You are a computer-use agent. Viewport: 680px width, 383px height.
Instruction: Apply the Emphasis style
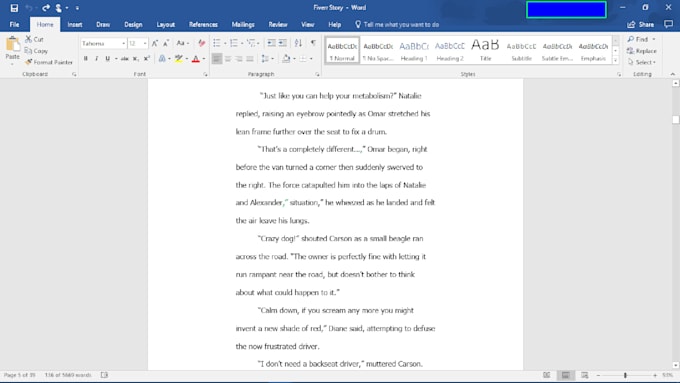pos(593,50)
